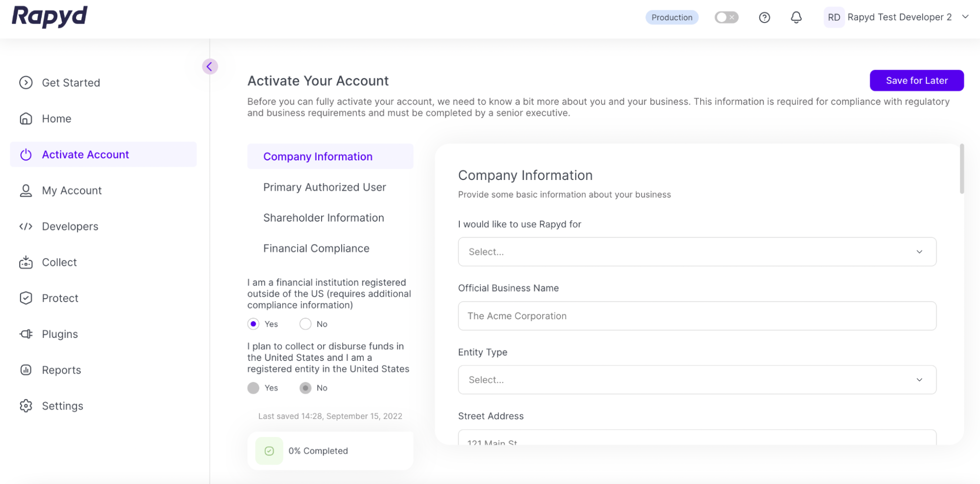Click the Developers code icon in sidebar
This screenshot has height=484, width=980.
pyautogui.click(x=26, y=227)
